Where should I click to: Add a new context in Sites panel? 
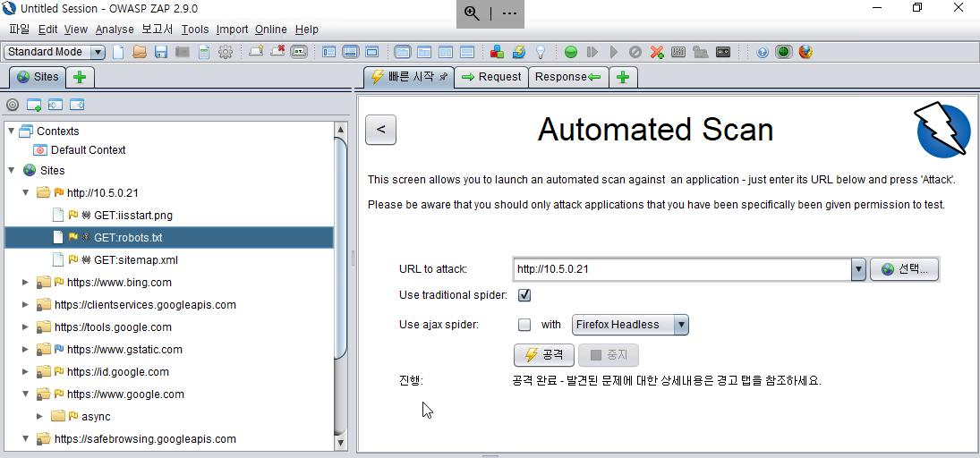click(x=34, y=105)
